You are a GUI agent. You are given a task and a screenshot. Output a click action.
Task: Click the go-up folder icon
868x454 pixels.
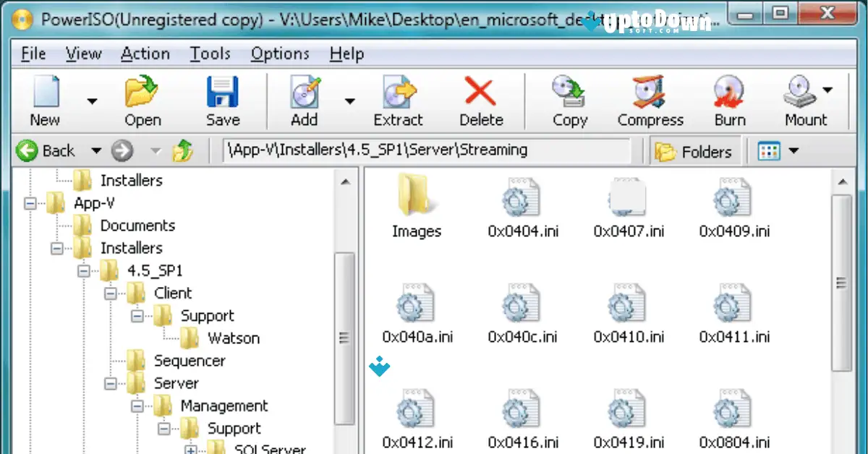pyautogui.click(x=183, y=151)
